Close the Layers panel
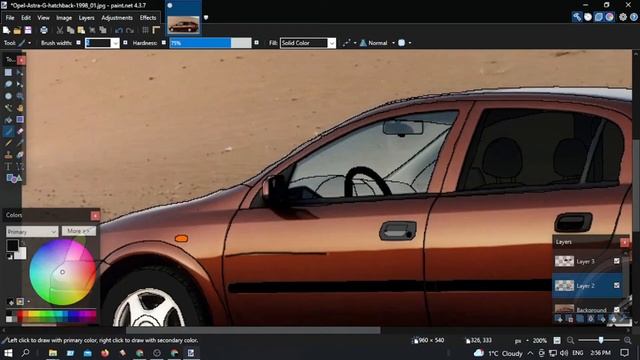Screen dimensions: 640x360 coord(624,242)
